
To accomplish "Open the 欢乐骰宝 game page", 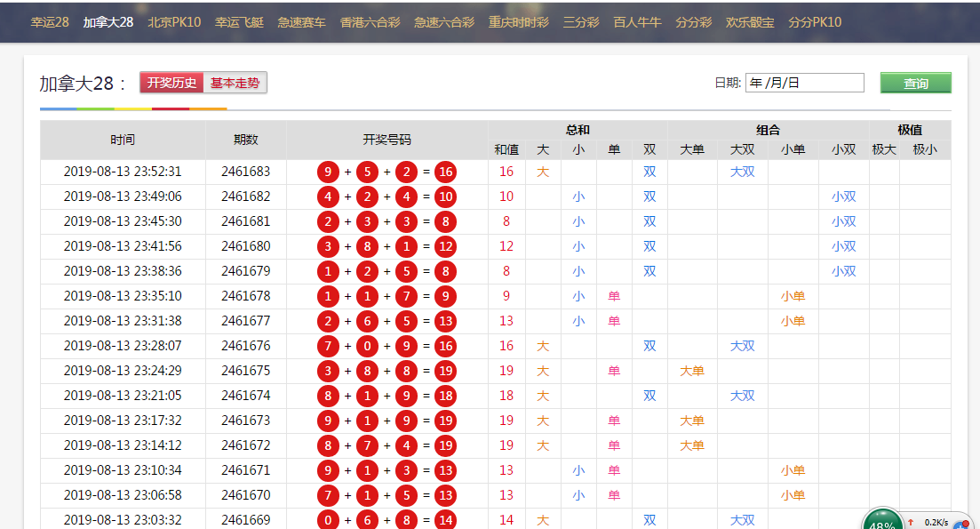I will tap(750, 22).
